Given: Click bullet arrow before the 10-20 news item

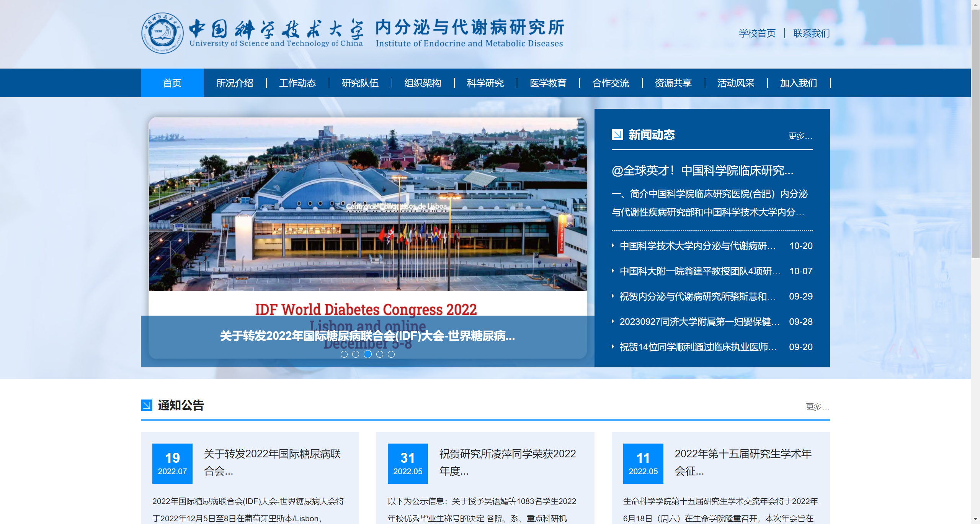Looking at the screenshot, I should (x=613, y=246).
